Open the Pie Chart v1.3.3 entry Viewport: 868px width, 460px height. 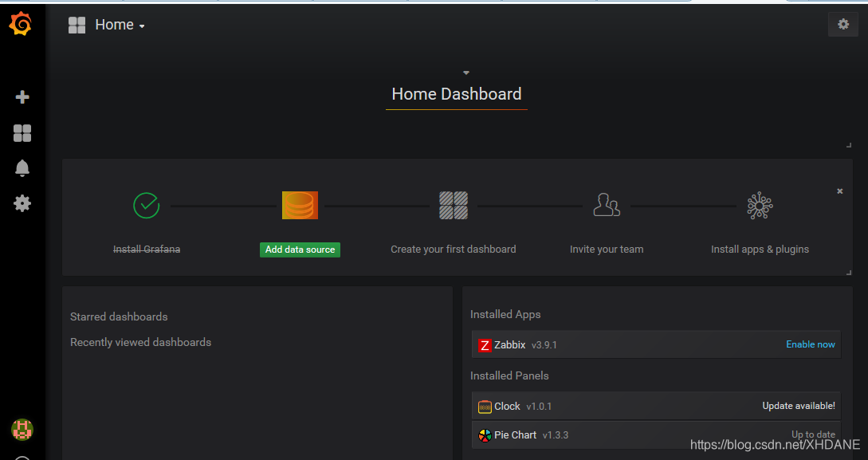(x=656, y=434)
